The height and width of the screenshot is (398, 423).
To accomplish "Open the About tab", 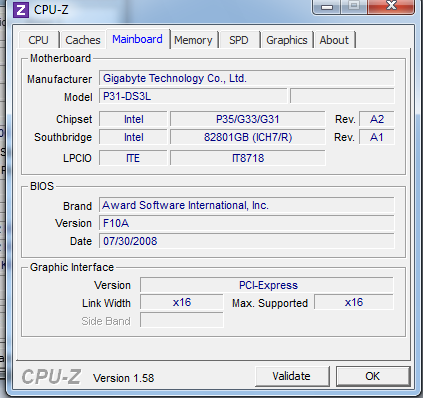I will (334, 40).
